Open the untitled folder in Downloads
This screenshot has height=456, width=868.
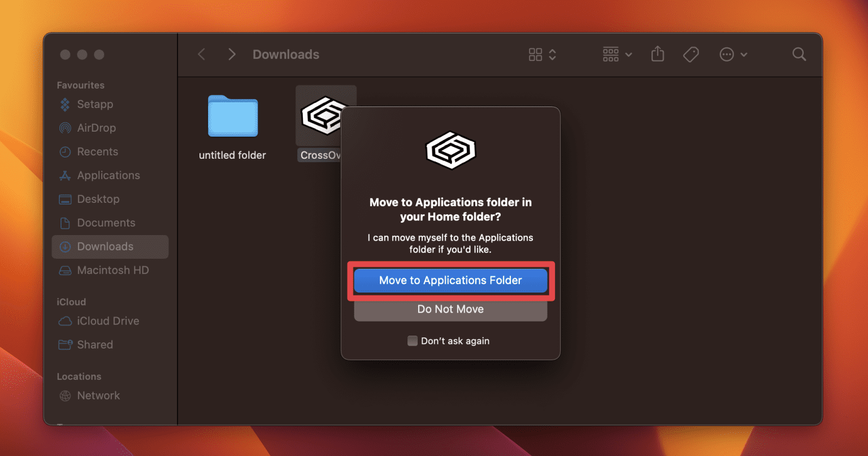(232, 117)
